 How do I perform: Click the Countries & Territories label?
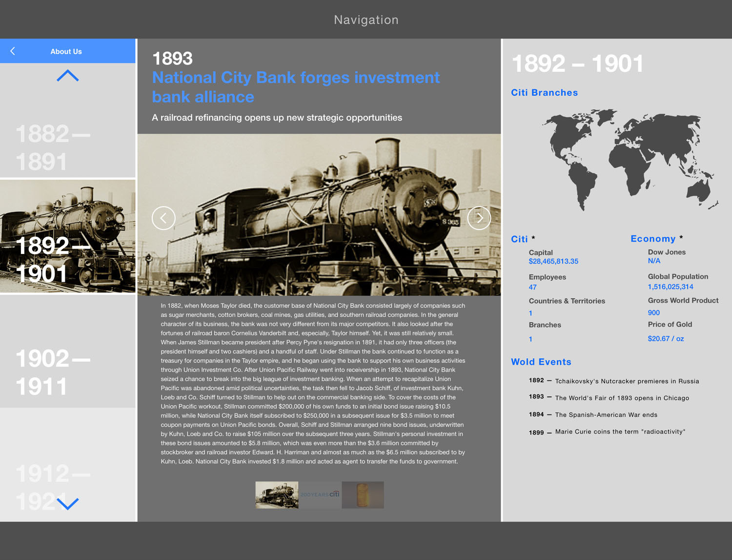click(x=567, y=301)
